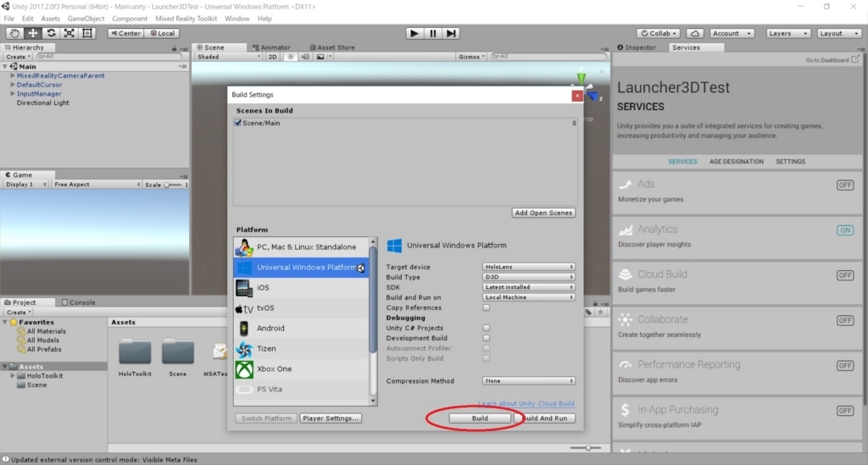
Task: Click the Build button
Action: pyautogui.click(x=480, y=418)
